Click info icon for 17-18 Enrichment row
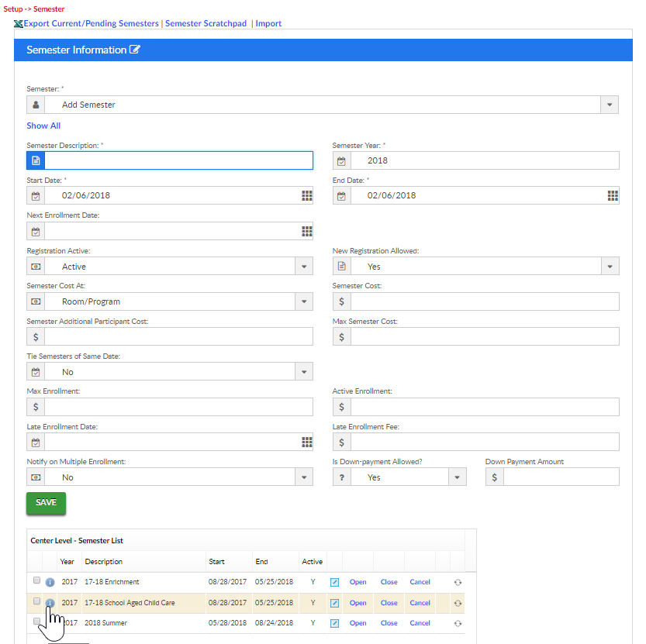Viewport: 646px width, 644px height. (x=50, y=582)
